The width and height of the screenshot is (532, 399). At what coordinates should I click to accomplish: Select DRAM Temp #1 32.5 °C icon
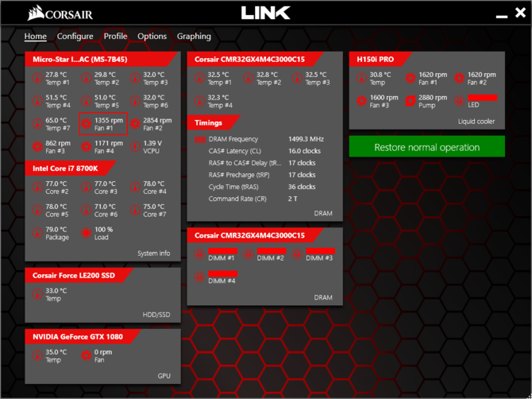(x=199, y=78)
